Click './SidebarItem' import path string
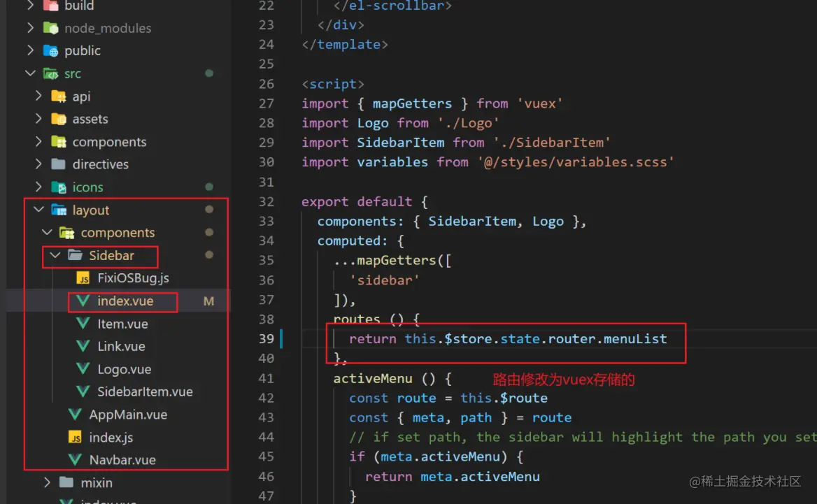The width and height of the screenshot is (817, 504). [x=552, y=142]
